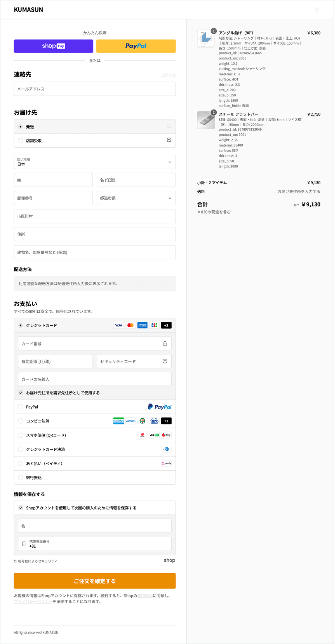Click the lock icon in card number field
The width and height of the screenshot is (334, 644).
[165, 344]
